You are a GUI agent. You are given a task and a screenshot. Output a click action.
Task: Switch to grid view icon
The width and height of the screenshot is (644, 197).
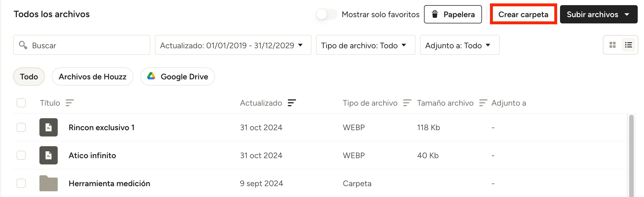pyautogui.click(x=613, y=45)
